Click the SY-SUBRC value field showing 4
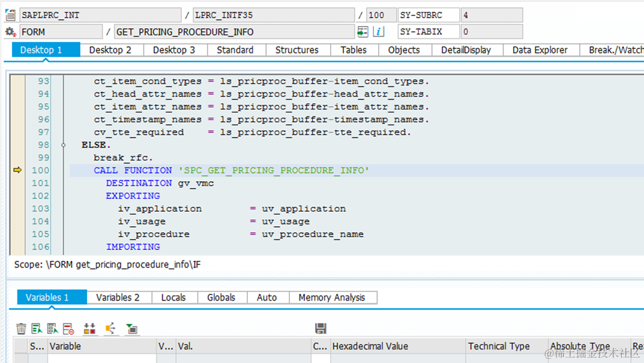This screenshot has width=644, height=363. pos(492,15)
